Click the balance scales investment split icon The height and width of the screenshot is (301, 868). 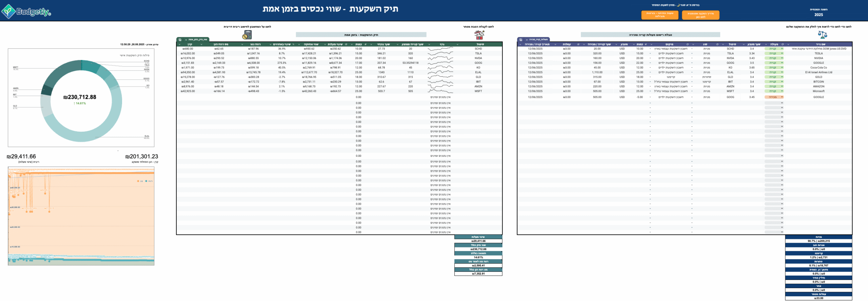(x=823, y=34)
